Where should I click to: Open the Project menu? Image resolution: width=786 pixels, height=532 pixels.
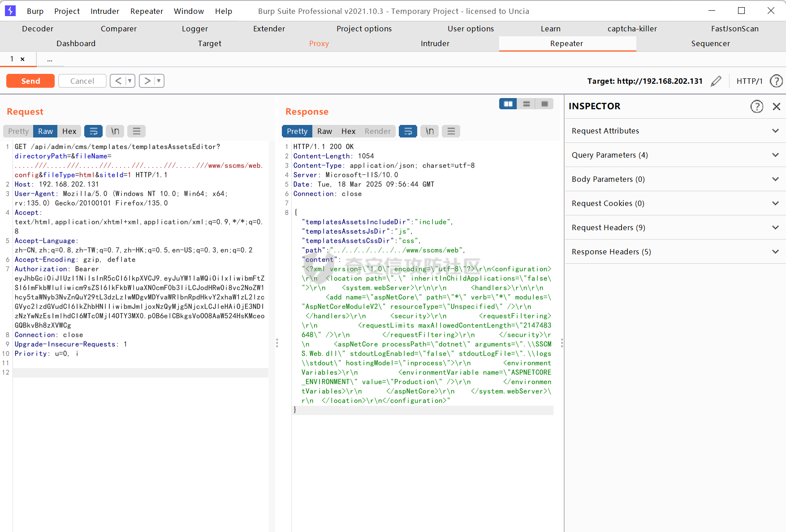pyautogui.click(x=67, y=11)
